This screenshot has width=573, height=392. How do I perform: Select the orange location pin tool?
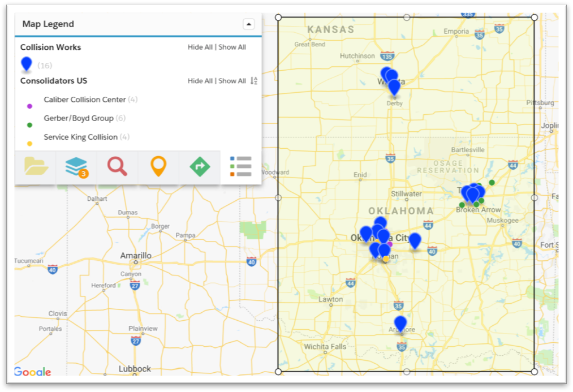tap(158, 167)
